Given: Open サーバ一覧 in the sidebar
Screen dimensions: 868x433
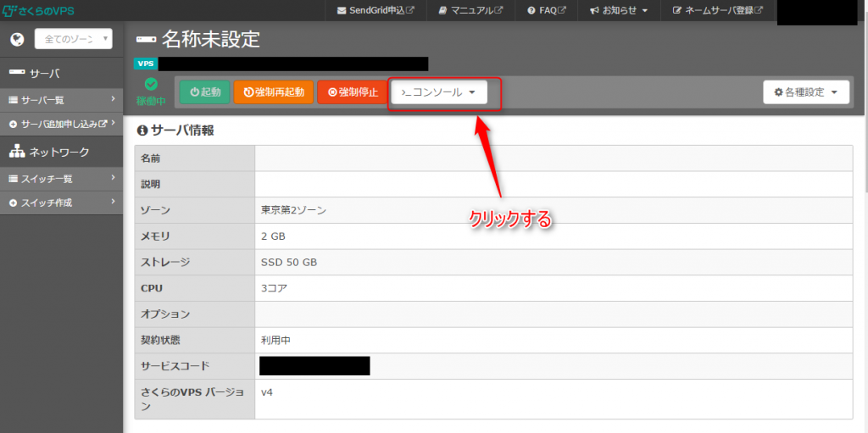Looking at the screenshot, I should [61, 100].
